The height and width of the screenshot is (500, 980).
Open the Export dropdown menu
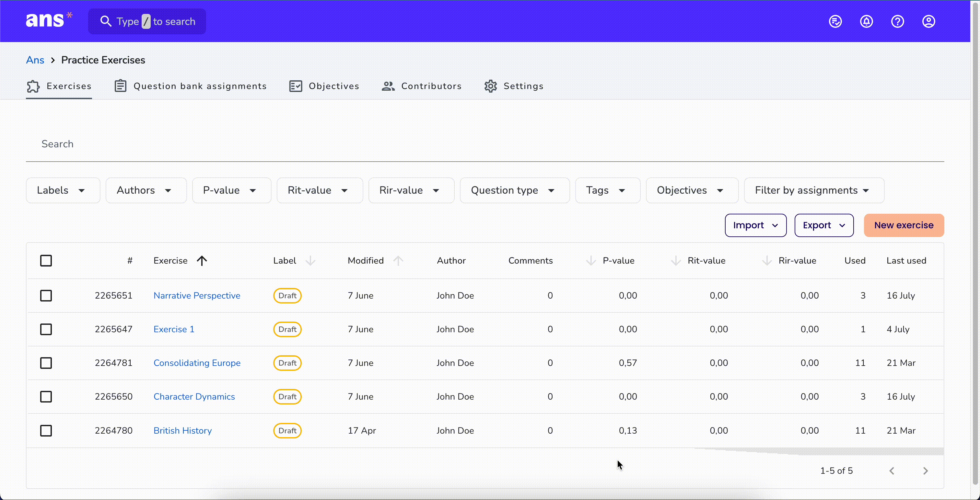pos(824,225)
